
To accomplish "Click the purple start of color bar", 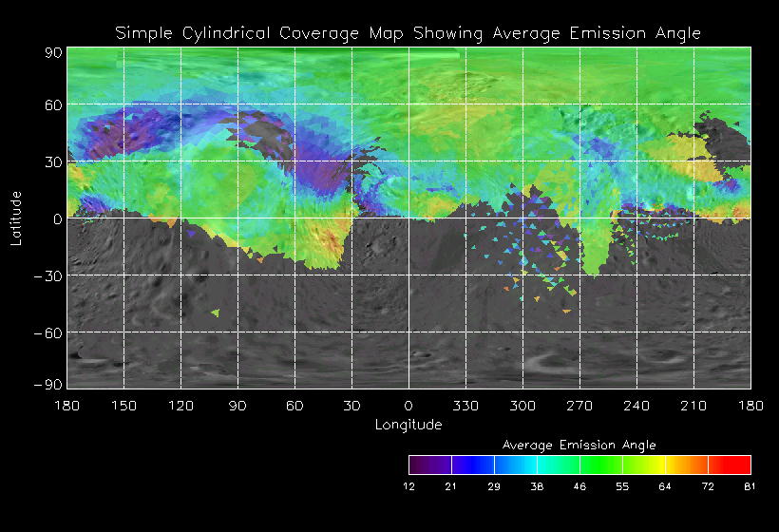I will (430, 465).
